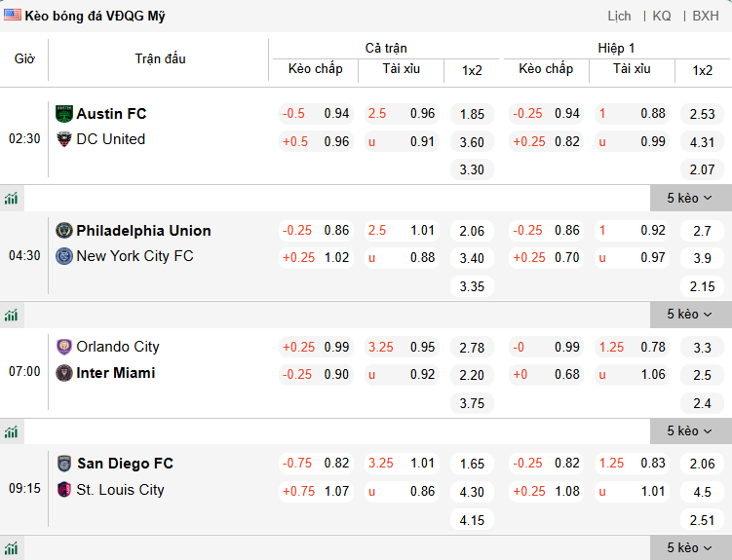
Task: Open the Inter Miami team link
Action: click(116, 373)
